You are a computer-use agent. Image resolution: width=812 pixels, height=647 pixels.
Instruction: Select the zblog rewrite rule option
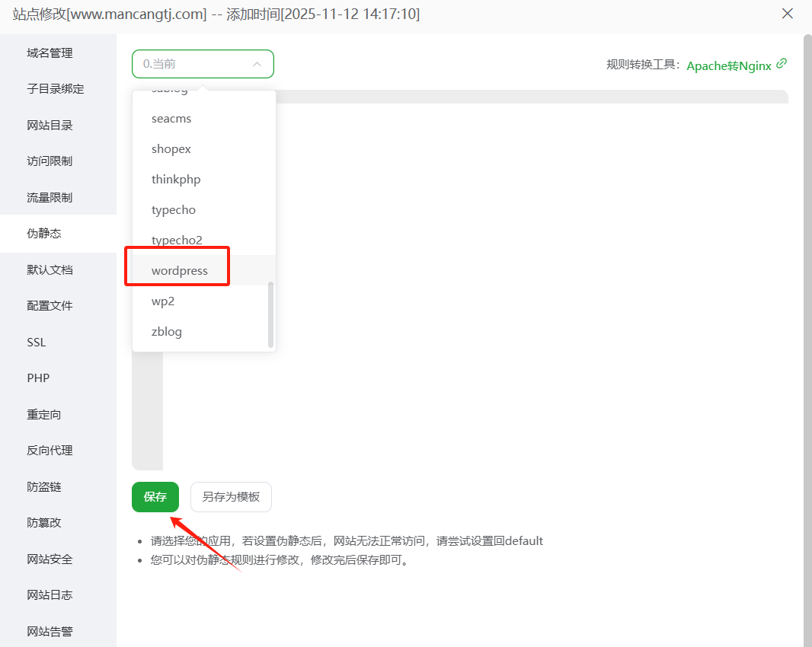pyautogui.click(x=167, y=332)
